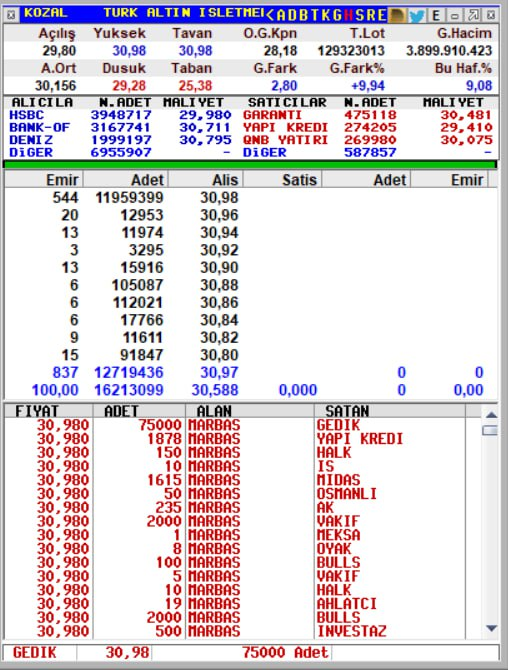508x670 pixels.
Task: Click trade row with seller MIDAS
Action: pyautogui.click(x=234, y=480)
